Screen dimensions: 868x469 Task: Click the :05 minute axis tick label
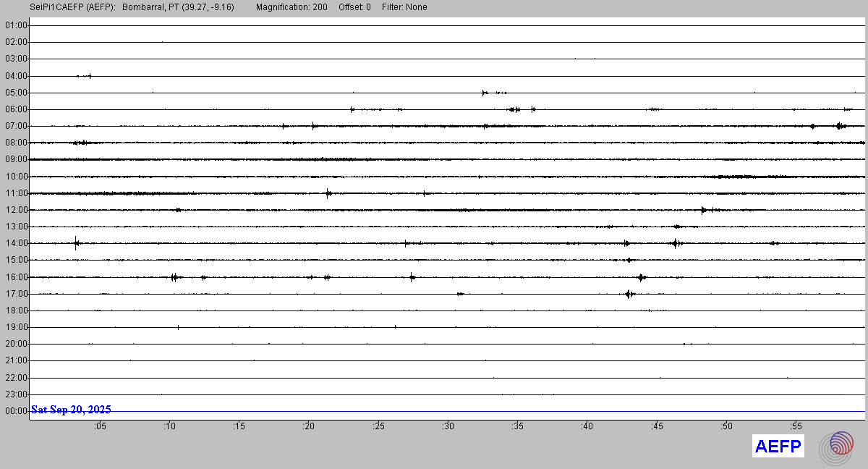(100, 427)
